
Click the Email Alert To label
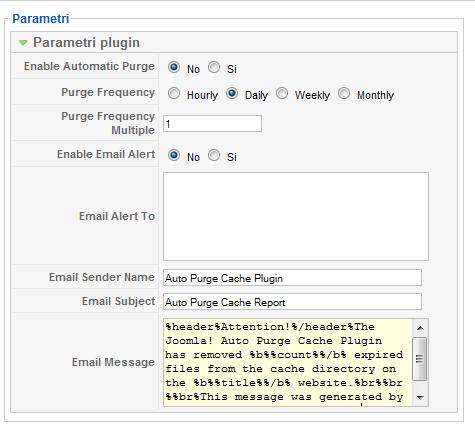coord(117,216)
